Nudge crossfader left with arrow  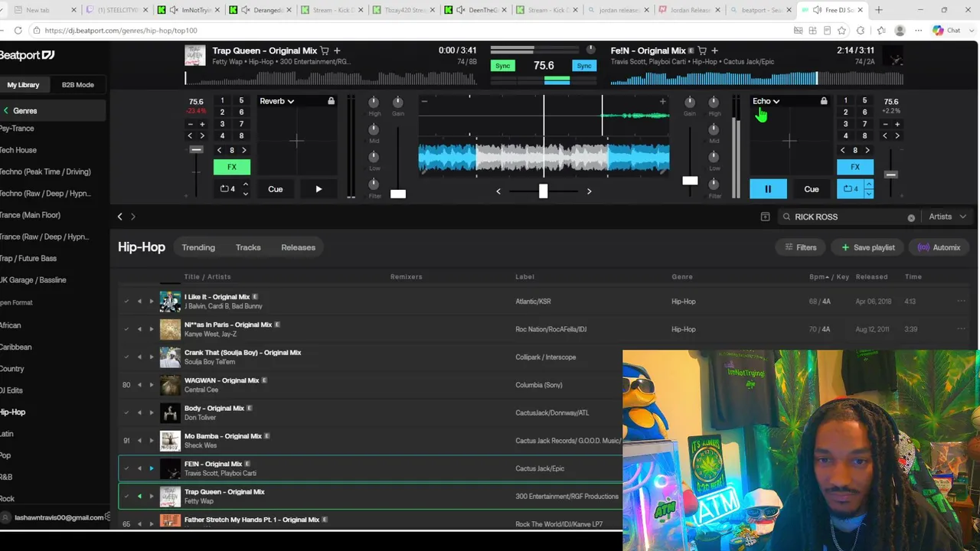(498, 191)
